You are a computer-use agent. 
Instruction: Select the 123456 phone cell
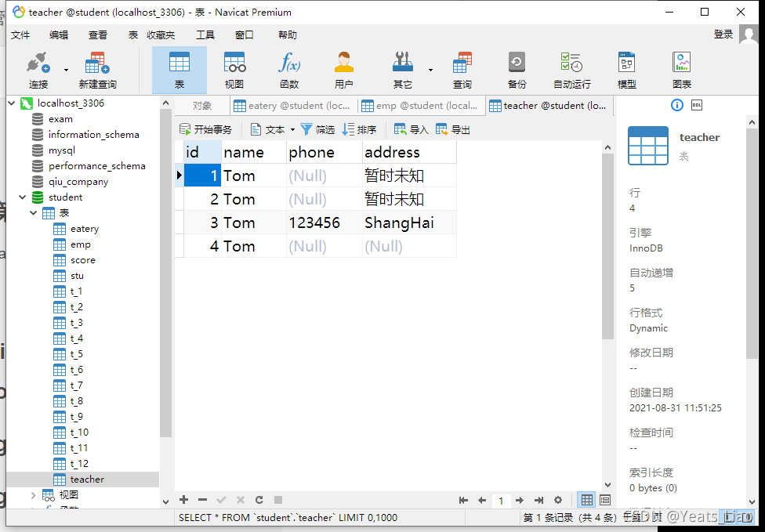[x=324, y=223]
